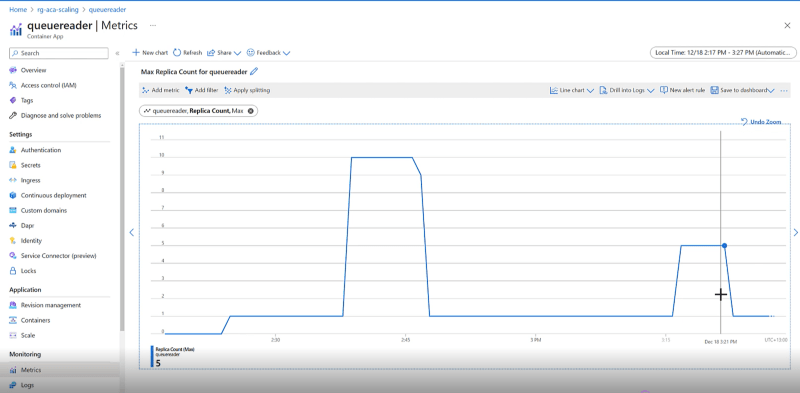This screenshot has height=393, width=800.
Task: Close the Metrics blade
Action: pos(787,26)
